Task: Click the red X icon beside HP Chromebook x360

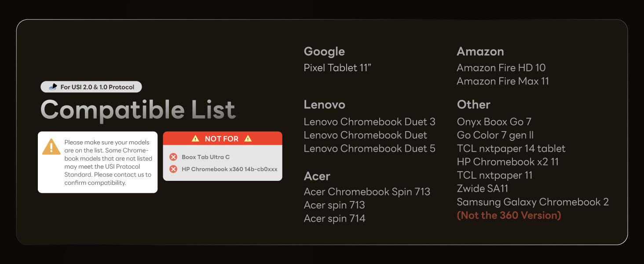Action: click(173, 169)
